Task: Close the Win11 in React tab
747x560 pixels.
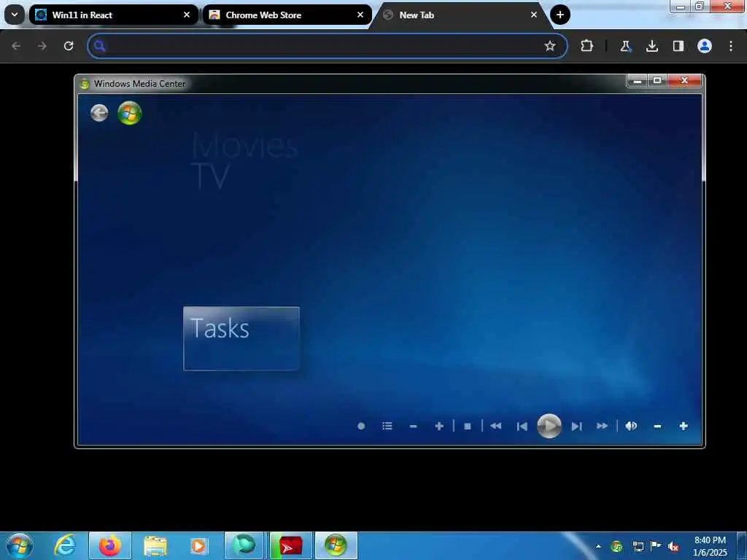Action: pos(187,15)
